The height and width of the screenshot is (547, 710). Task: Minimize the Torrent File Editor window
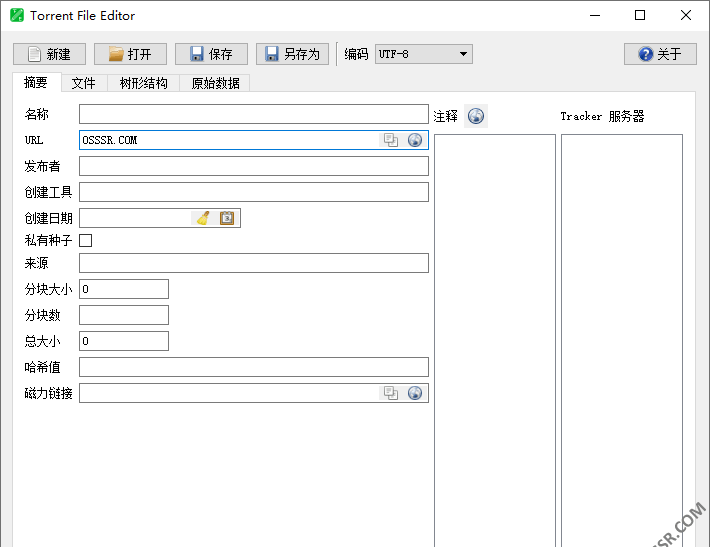[x=595, y=15]
